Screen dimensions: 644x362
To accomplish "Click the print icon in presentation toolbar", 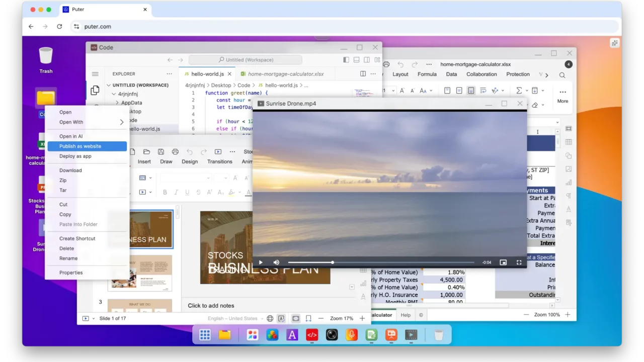I will pos(175,152).
